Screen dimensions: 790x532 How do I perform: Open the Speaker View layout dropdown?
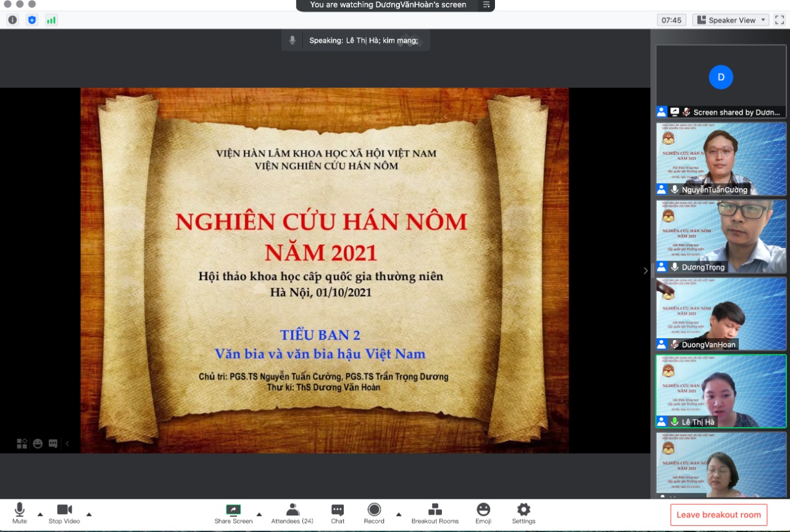pyautogui.click(x=731, y=20)
